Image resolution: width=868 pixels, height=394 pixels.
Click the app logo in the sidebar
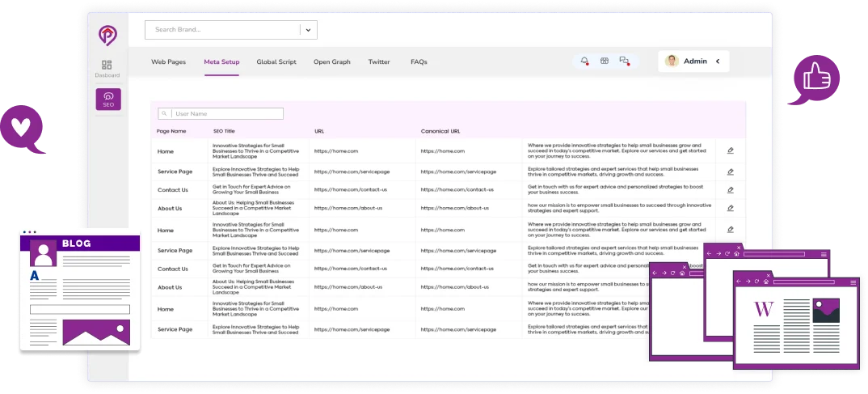[107, 35]
